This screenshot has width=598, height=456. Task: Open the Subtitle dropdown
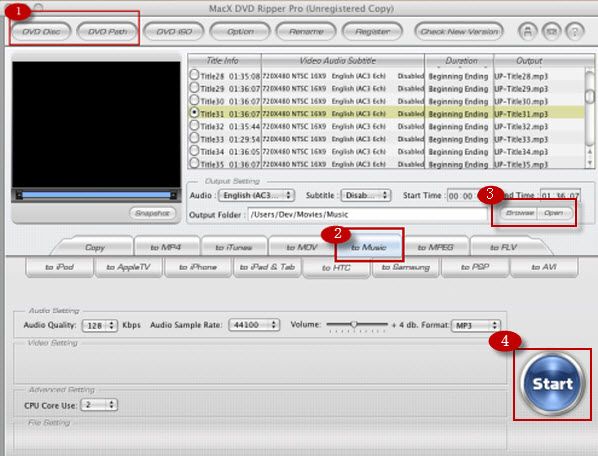(x=365, y=195)
